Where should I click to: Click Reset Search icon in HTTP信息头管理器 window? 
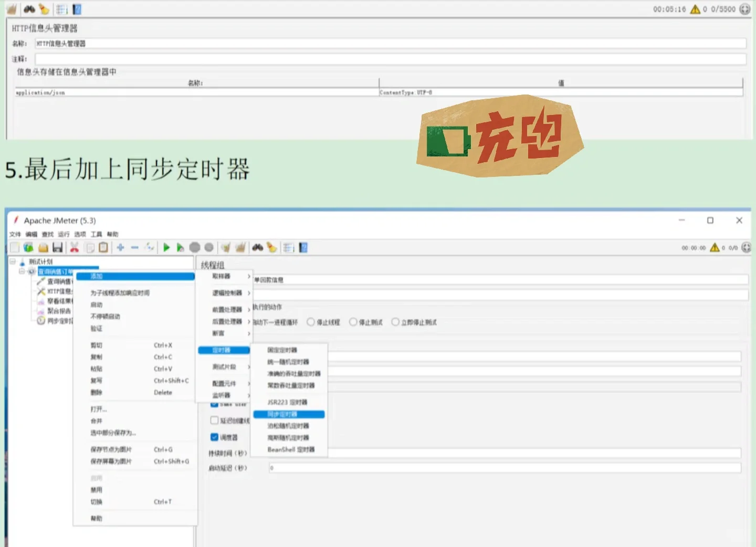tap(44, 9)
